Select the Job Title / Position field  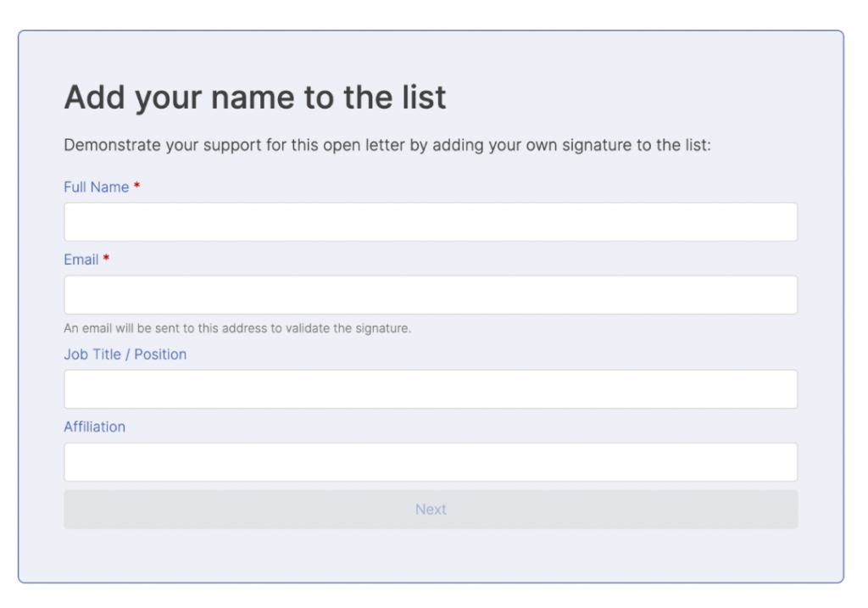coord(431,388)
